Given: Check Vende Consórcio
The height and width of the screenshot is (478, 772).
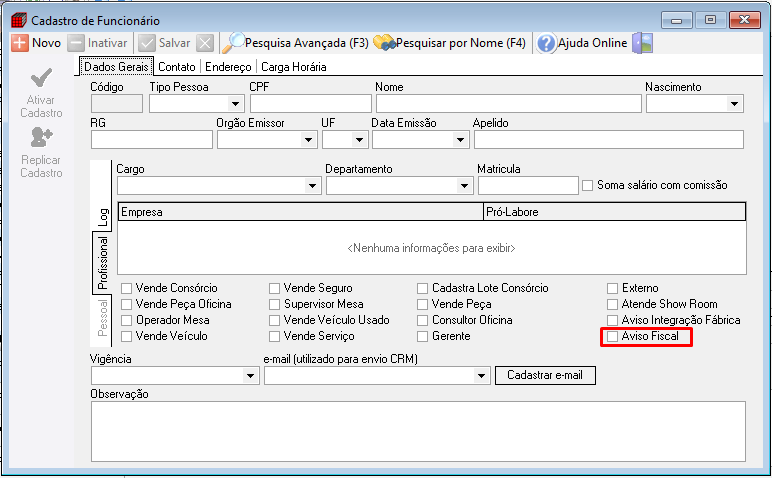Looking at the screenshot, I should (x=127, y=288).
